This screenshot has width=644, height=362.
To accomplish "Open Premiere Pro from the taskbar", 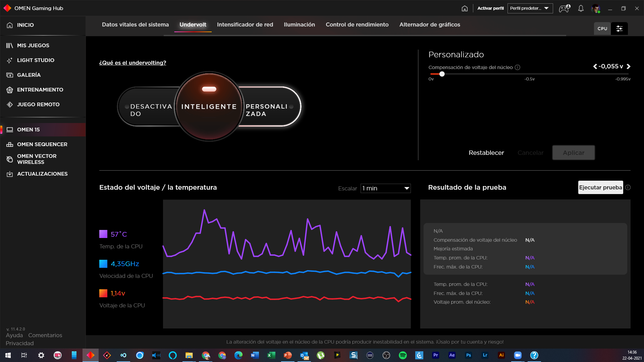I will [x=436, y=355].
